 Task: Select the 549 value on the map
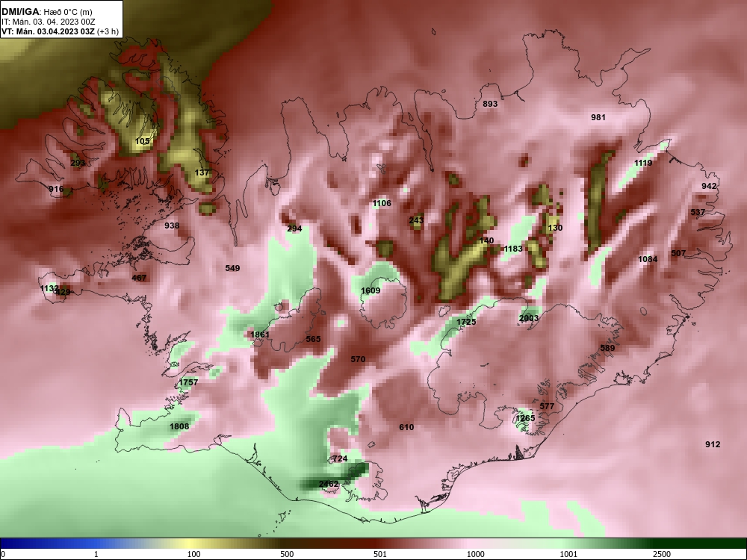click(232, 268)
